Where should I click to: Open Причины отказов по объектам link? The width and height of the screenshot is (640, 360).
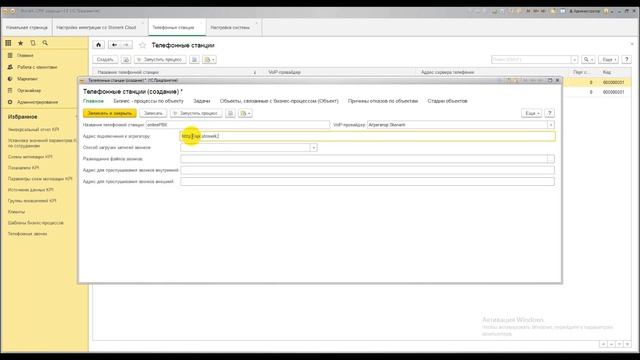[x=383, y=101]
